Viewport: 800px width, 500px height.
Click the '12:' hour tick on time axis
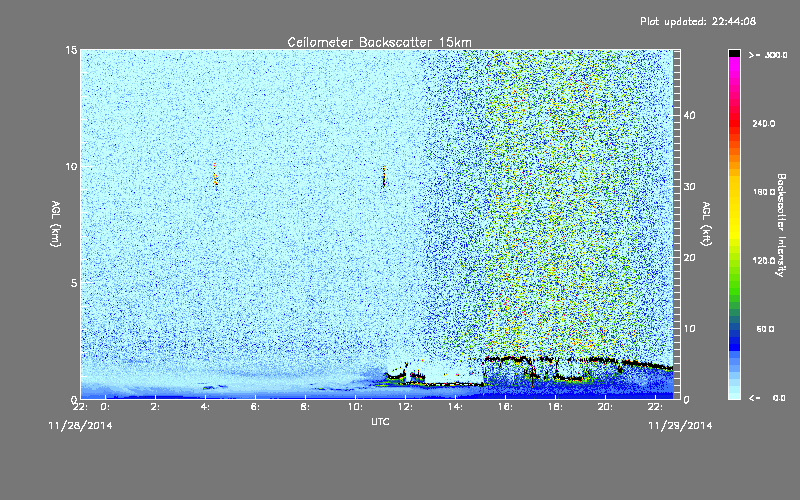click(406, 407)
